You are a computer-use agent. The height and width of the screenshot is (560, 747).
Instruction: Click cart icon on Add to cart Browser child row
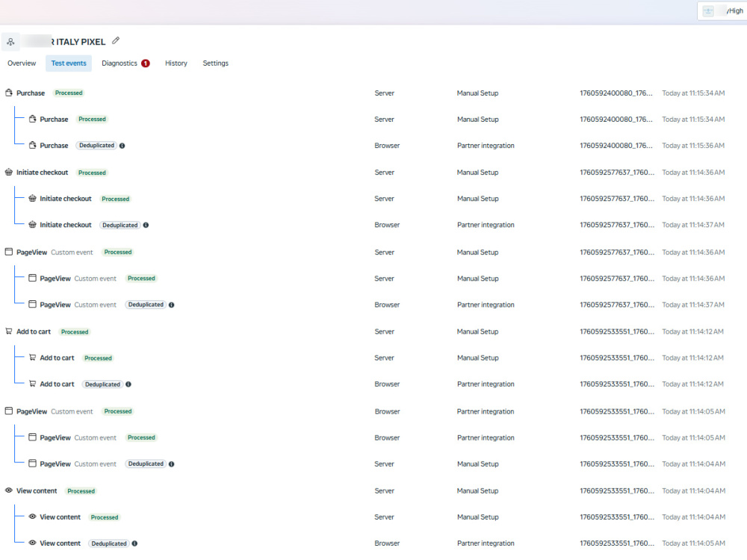(x=32, y=384)
